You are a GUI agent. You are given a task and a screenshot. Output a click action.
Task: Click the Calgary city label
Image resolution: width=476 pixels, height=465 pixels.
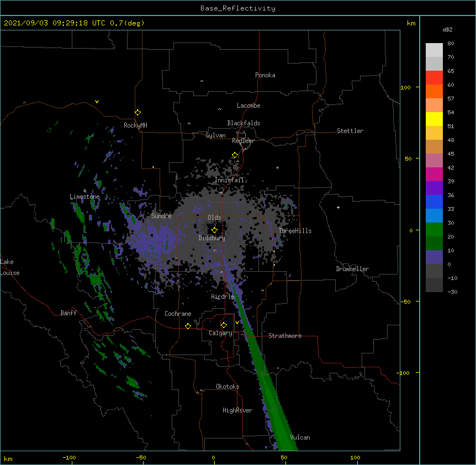coord(220,333)
